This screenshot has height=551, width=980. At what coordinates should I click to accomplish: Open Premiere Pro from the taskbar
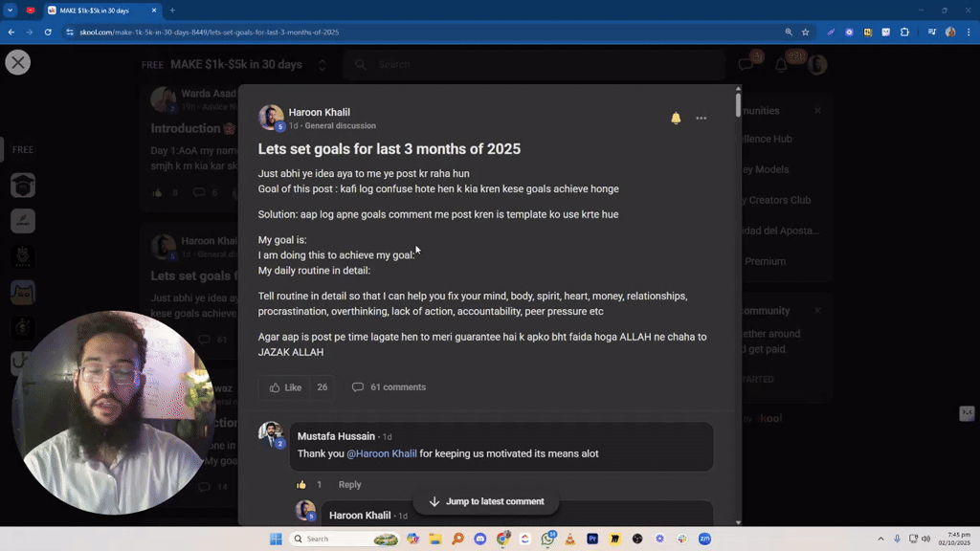[x=592, y=539]
